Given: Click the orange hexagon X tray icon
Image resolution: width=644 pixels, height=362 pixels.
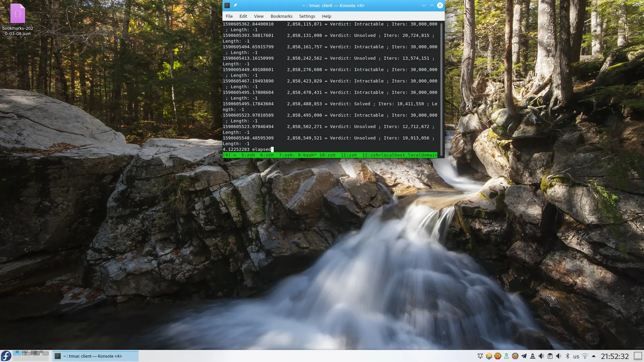Looking at the screenshot, I should tap(498, 356).
